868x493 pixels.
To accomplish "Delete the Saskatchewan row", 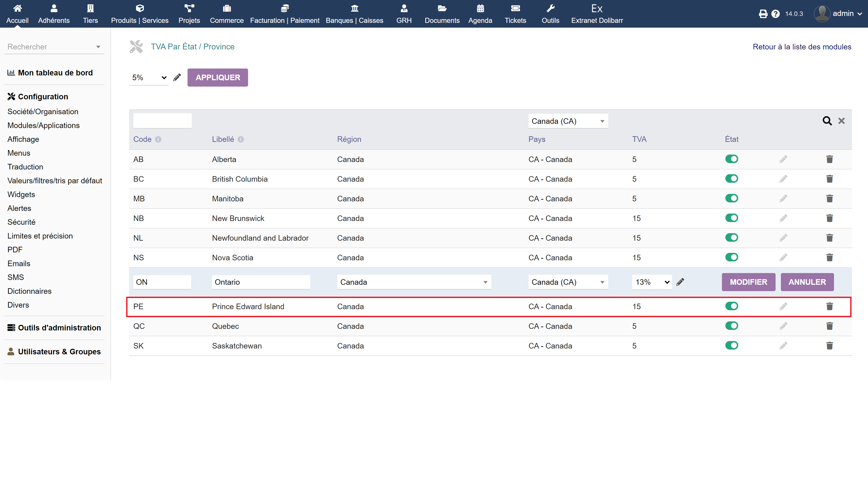I will (829, 346).
